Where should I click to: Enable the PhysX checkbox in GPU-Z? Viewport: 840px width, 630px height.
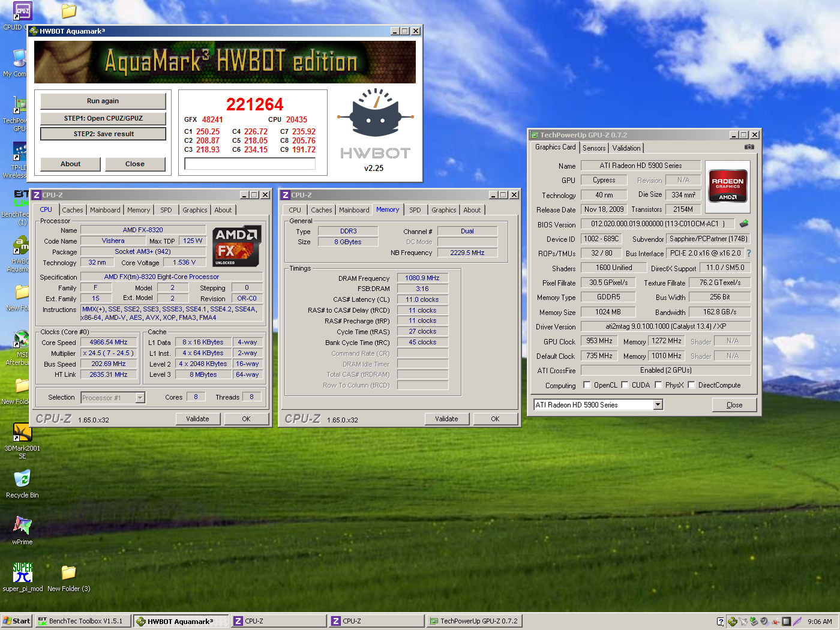click(658, 385)
